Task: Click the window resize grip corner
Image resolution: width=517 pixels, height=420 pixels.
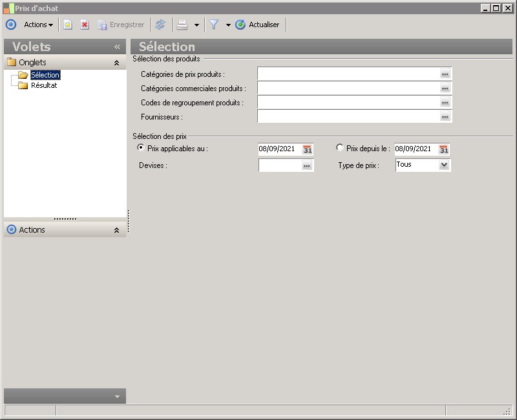Action: (507, 411)
